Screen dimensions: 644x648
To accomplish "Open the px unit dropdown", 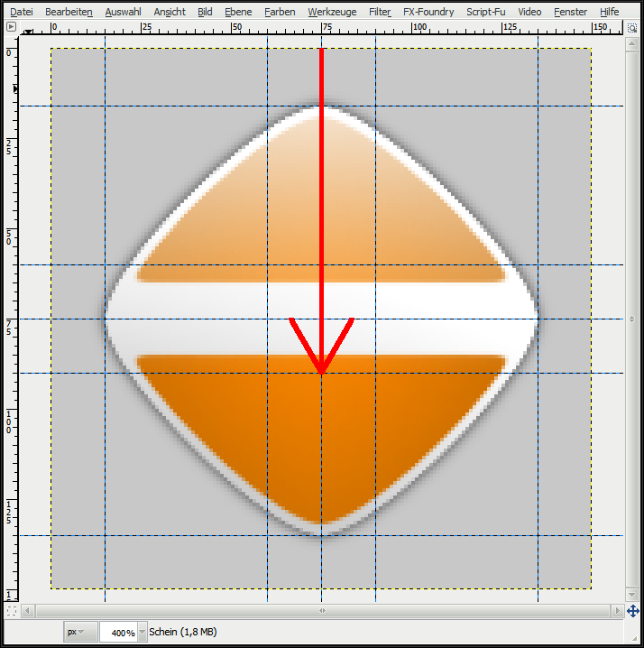I will coord(80,632).
